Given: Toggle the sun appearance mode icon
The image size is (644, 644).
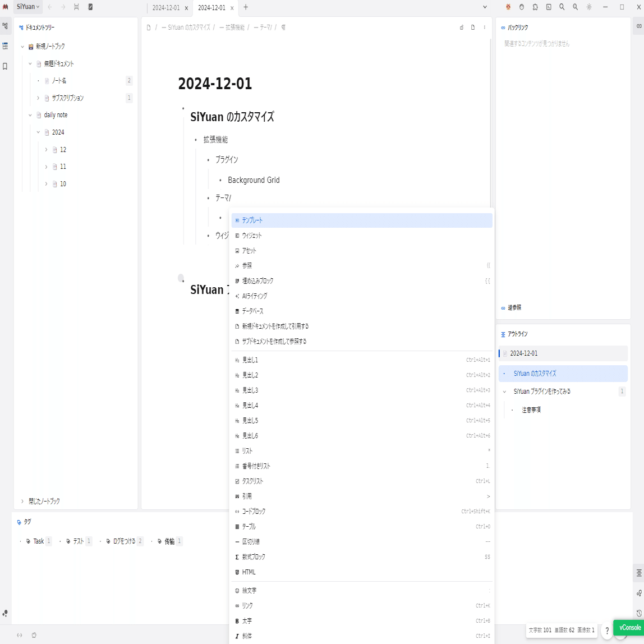Looking at the screenshot, I should [589, 7].
